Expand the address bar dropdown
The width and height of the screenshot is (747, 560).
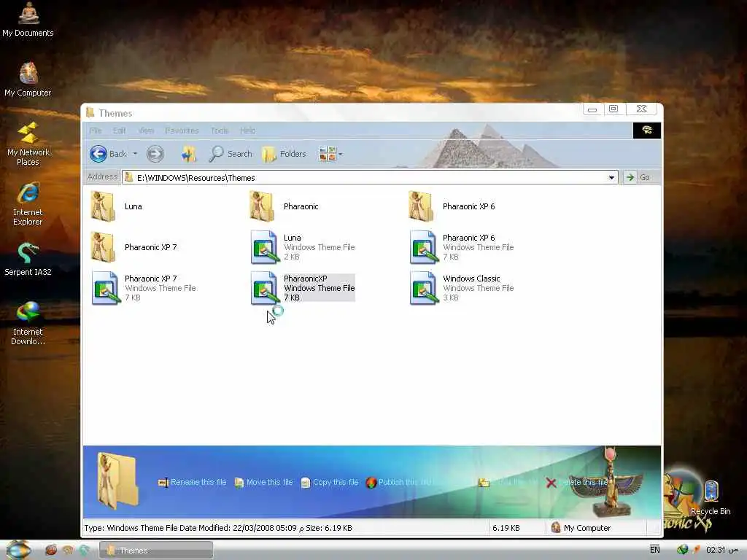tap(611, 178)
